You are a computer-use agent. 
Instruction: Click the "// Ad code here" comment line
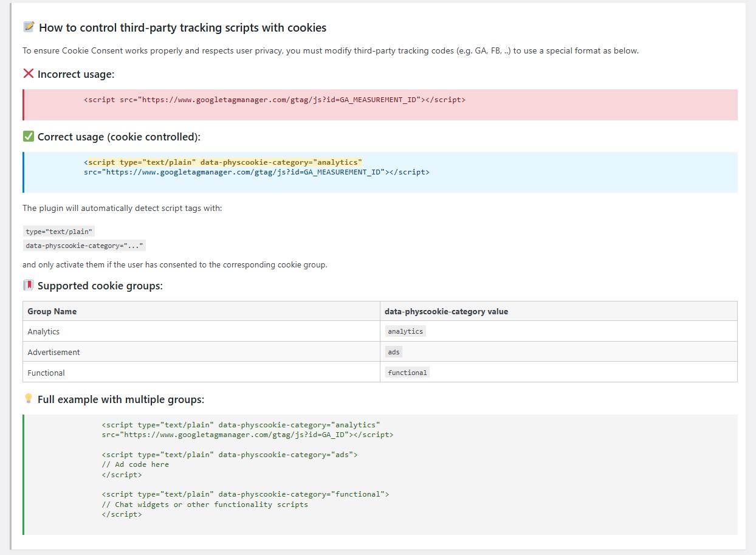tap(136, 464)
